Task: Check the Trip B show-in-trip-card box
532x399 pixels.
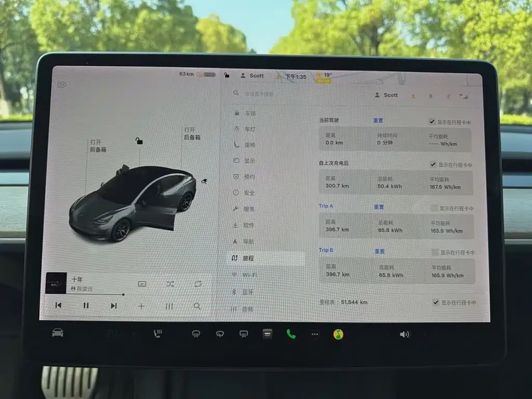Action: point(435,252)
